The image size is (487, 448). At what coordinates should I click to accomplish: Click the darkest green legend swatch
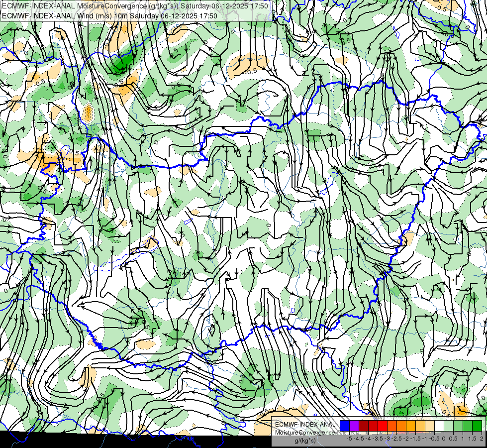477,426
